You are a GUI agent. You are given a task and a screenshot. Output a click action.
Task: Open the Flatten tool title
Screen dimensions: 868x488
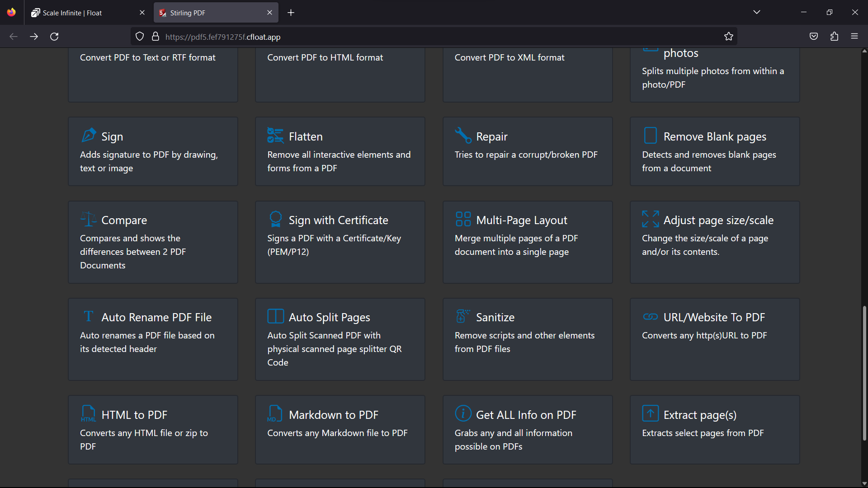(x=306, y=136)
